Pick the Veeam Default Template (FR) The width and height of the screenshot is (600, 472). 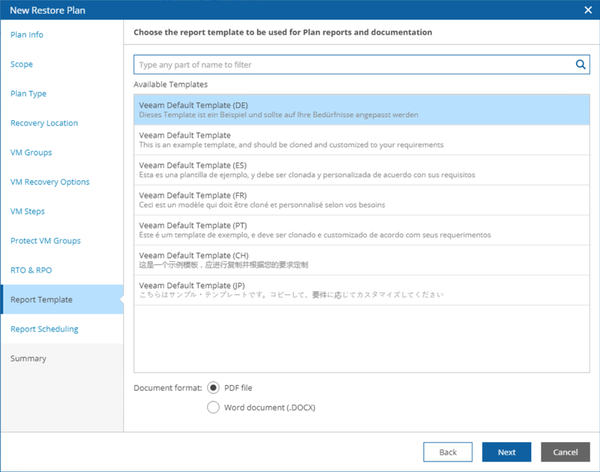point(355,200)
